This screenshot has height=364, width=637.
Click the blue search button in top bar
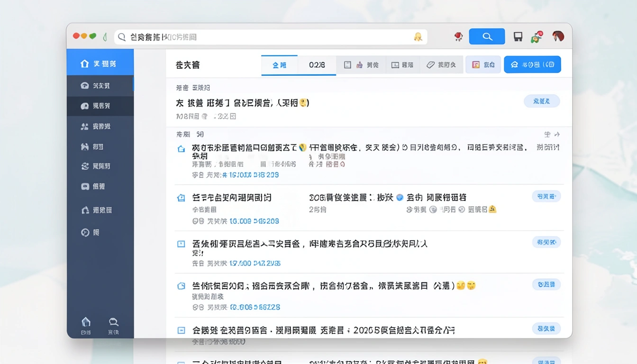487,36
